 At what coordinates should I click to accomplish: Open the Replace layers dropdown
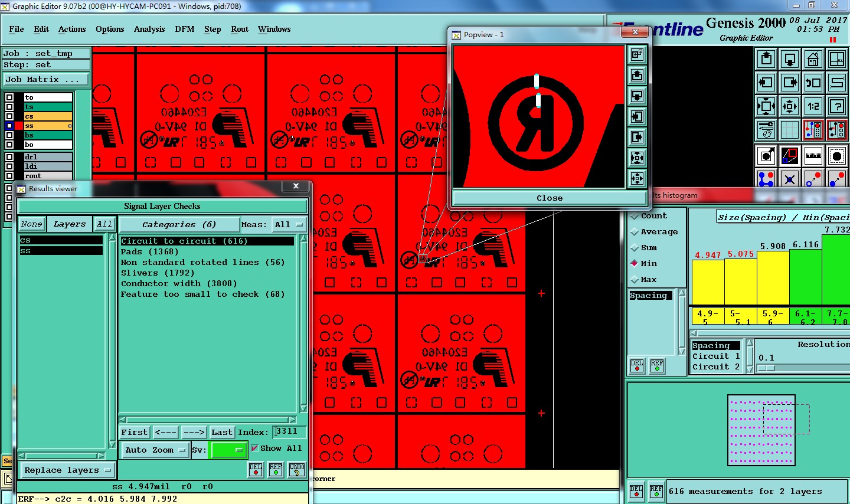67,470
